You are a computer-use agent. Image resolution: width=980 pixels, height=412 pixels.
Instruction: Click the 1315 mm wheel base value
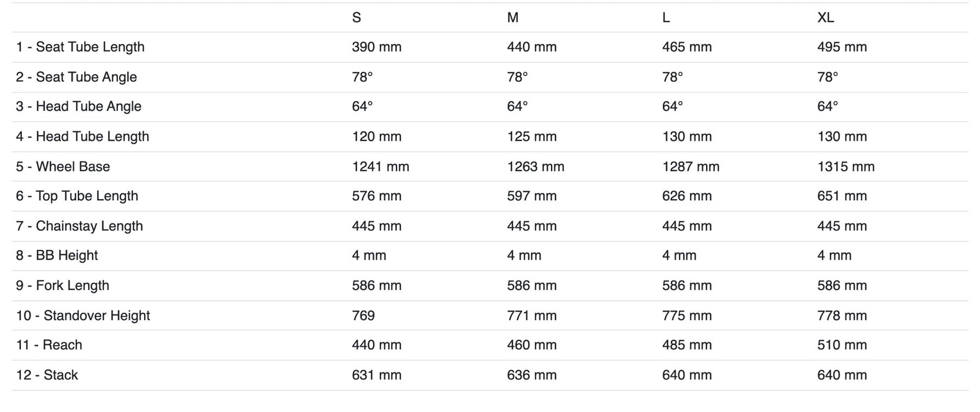click(x=846, y=167)
